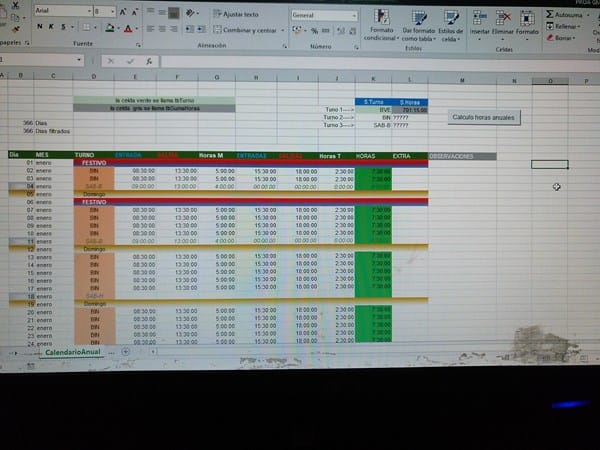Select the CalendarioAnual sheet tab
Viewport: 600px width, 450px height.
tap(72, 352)
